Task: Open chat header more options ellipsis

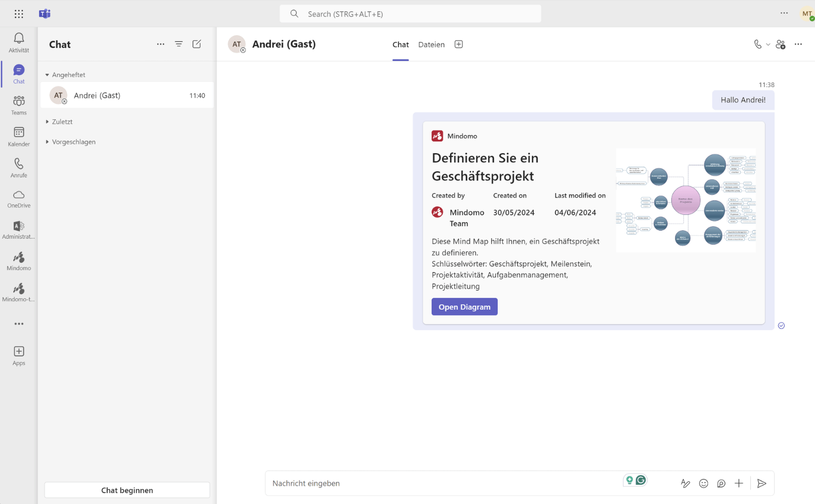Action: [799, 45]
